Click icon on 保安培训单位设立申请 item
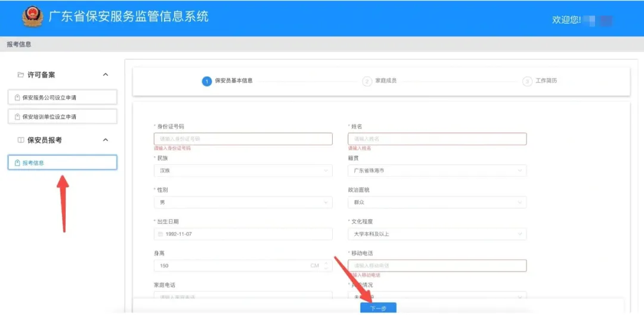Screen dimensions: 644x315 click(x=17, y=117)
